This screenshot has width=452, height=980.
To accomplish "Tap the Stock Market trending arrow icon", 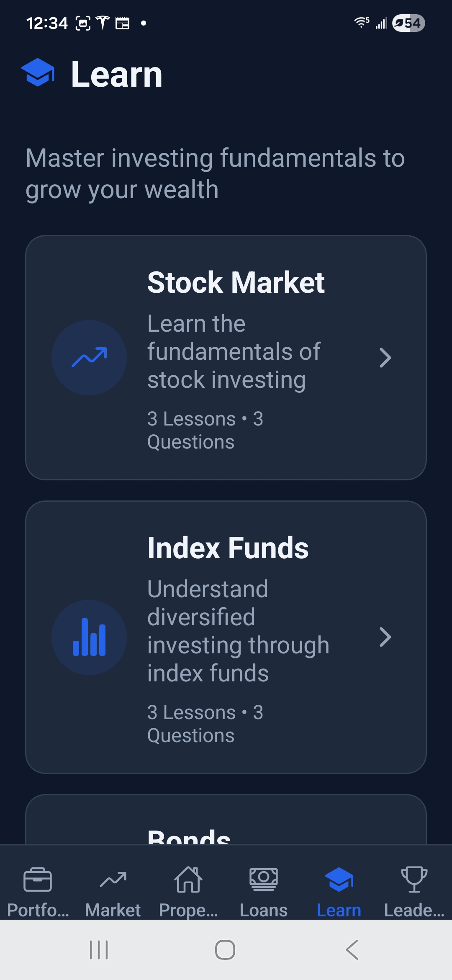I will tap(89, 358).
